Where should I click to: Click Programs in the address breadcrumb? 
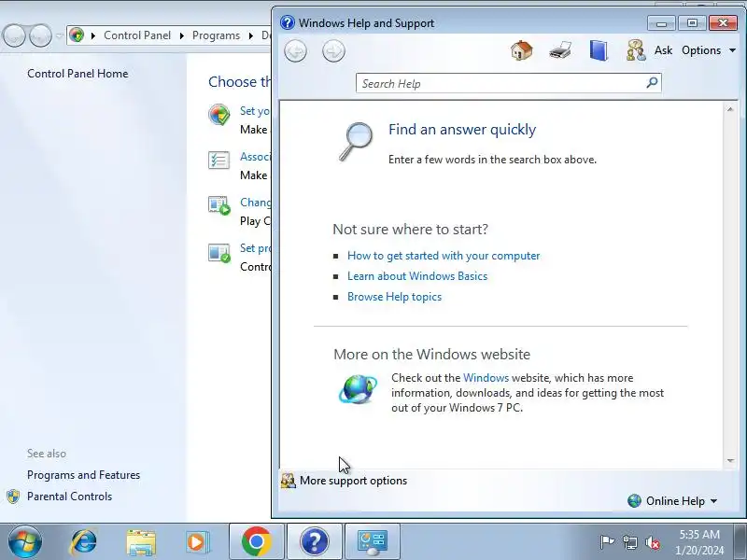(x=216, y=35)
